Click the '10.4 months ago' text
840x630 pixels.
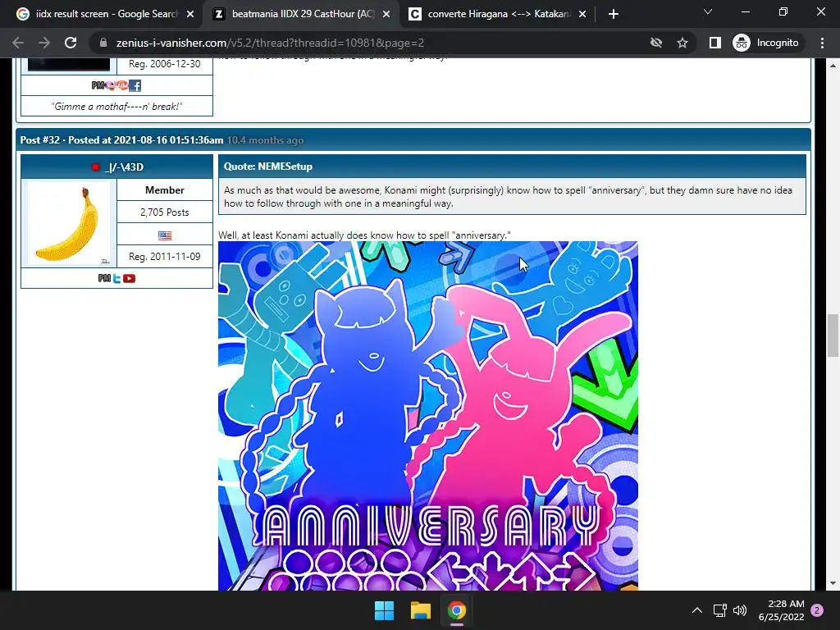(265, 140)
